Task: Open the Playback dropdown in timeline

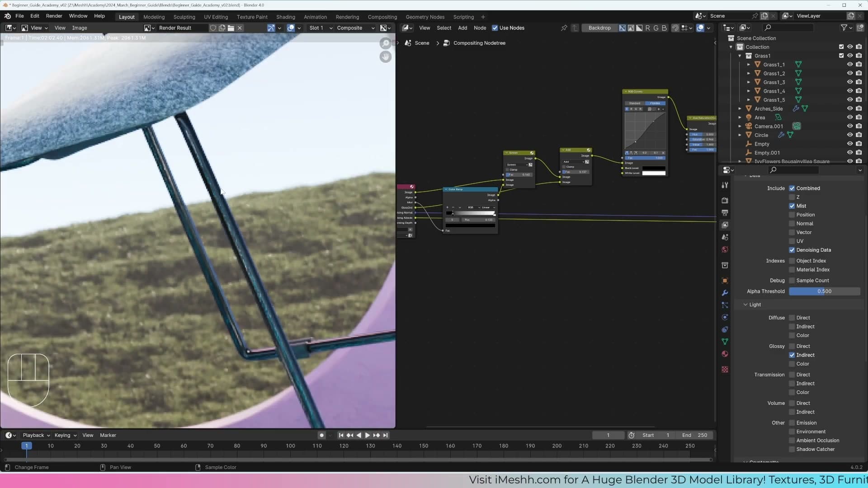Action: (36, 436)
